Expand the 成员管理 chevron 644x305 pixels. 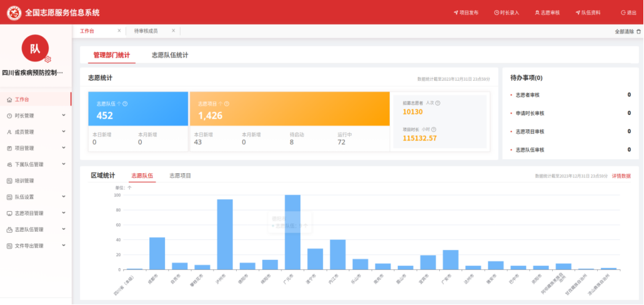point(64,131)
